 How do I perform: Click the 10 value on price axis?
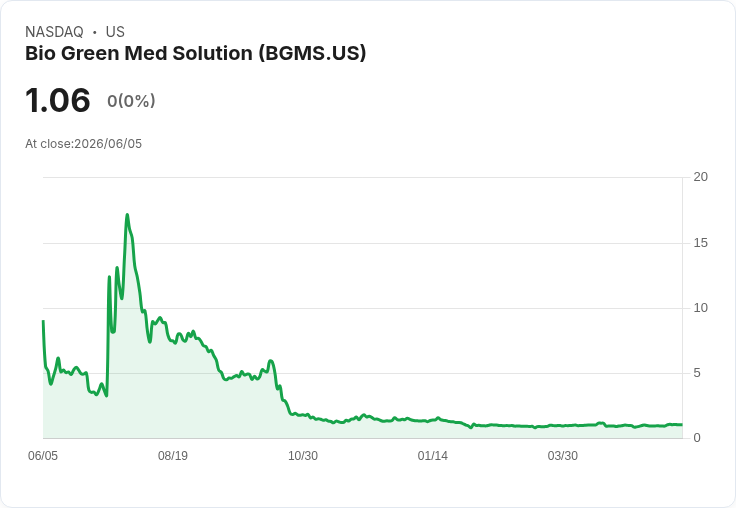pos(700,308)
